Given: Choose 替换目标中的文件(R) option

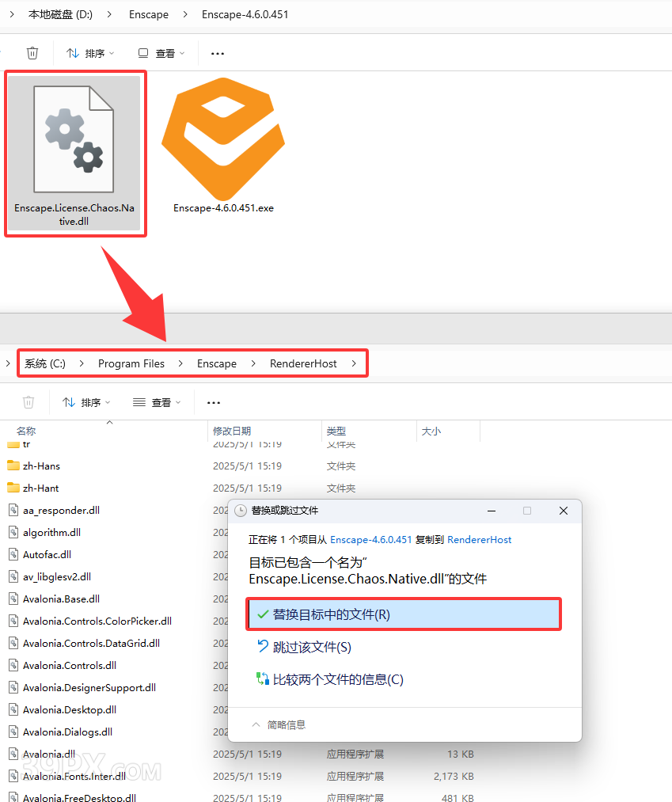Looking at the screenshot, I should (x=404, y=614).
